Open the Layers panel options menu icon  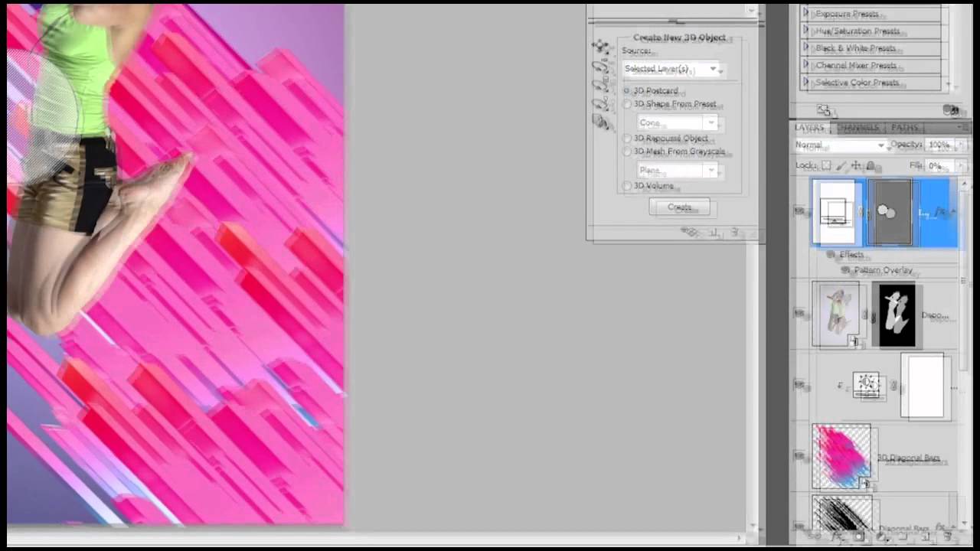point(963,128)
